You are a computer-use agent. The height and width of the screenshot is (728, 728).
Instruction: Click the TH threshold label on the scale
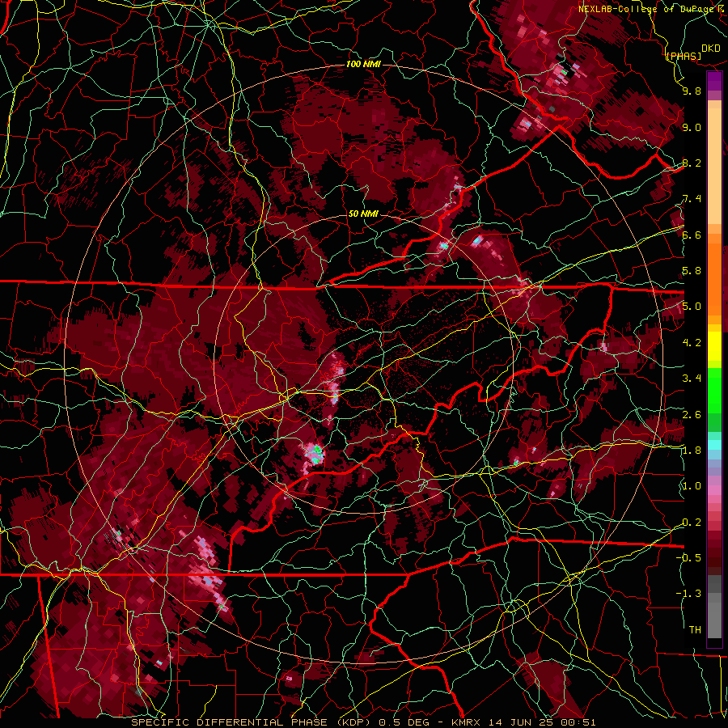pos(695,629)
